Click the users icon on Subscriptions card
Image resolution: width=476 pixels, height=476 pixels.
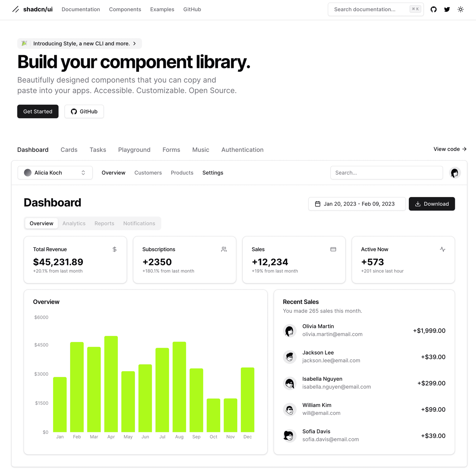(224, 249)
